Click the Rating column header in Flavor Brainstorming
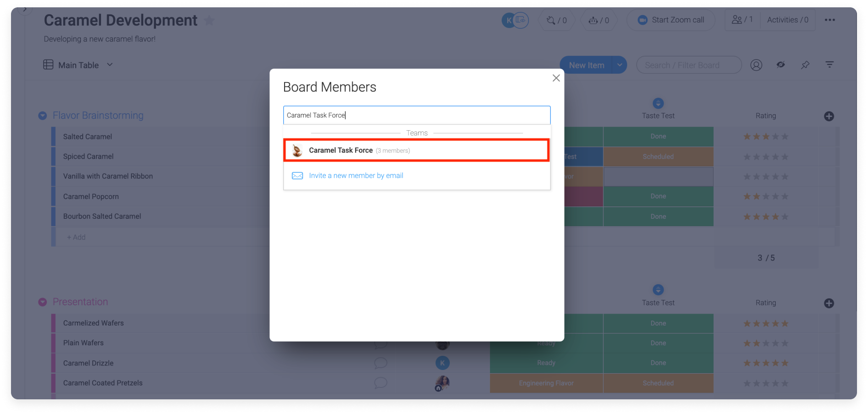The height and width of the screenshot is (414, 868). [x=766, y=116]
